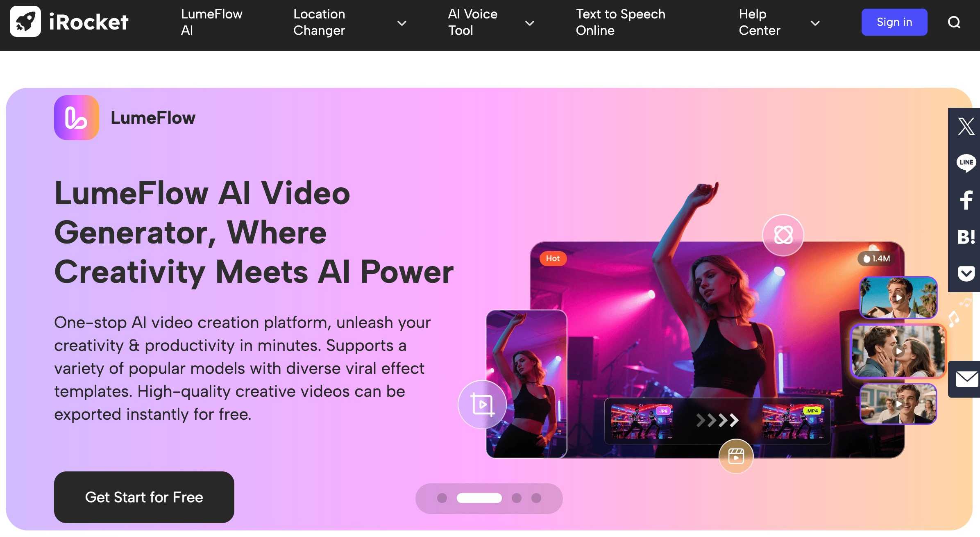Screen dimensions: 980x537
Task: Share via the LINE icon
Action: [966, 163]
